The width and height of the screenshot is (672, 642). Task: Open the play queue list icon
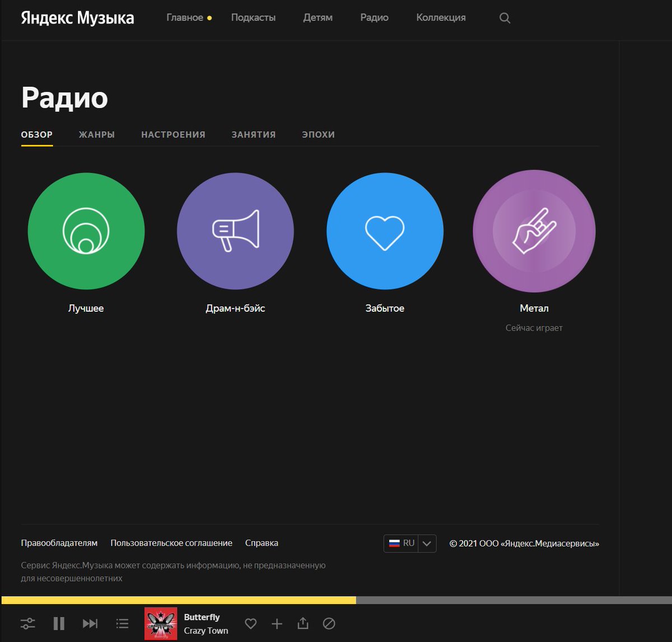pyautogui.click(x=122, y=623)
